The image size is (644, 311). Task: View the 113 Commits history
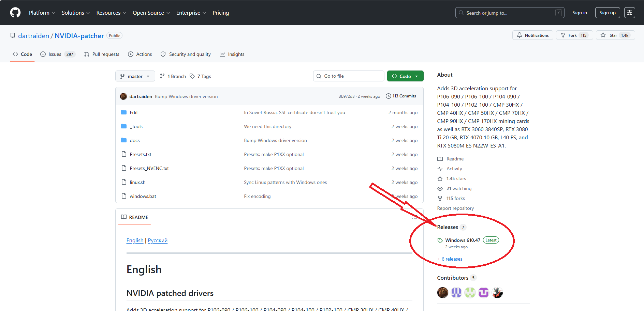pyautogui.click(x=401, y=96)
